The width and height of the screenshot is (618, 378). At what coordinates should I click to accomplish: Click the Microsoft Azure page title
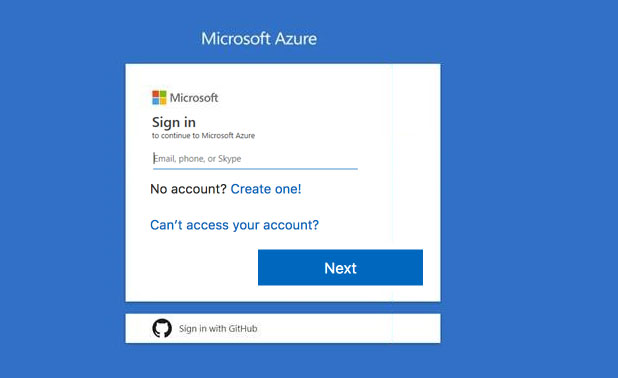tap(259, 39)
